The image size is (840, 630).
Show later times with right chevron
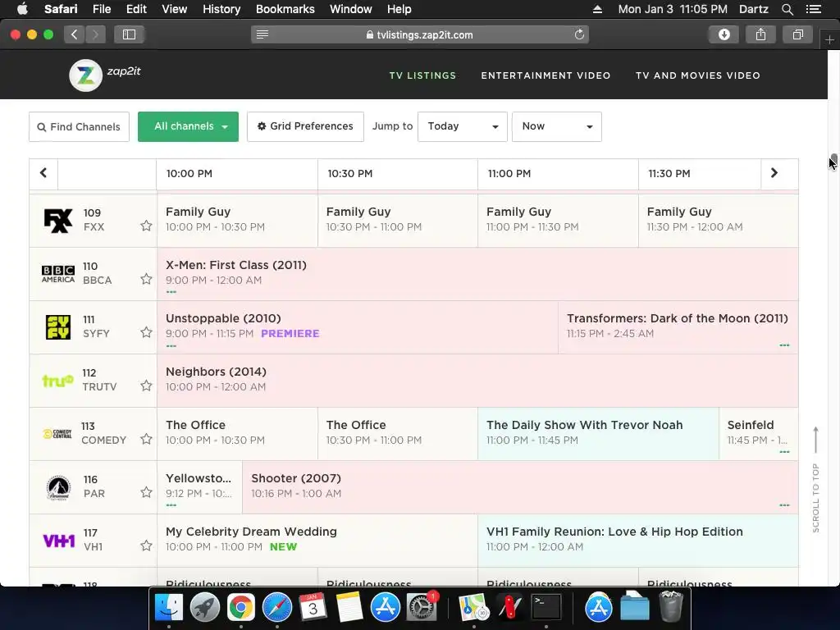click(774, 173)
